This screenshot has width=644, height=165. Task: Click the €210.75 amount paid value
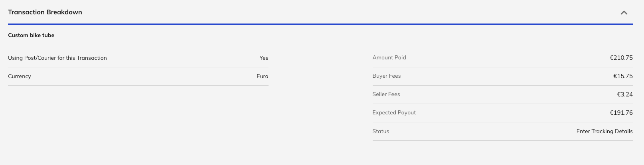point(621,58)
